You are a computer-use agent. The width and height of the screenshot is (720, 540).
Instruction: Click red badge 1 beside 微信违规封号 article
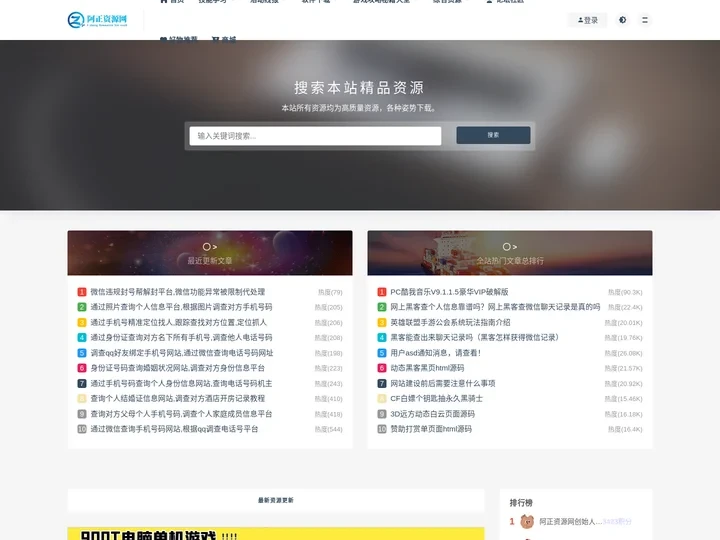click(82, 292)
